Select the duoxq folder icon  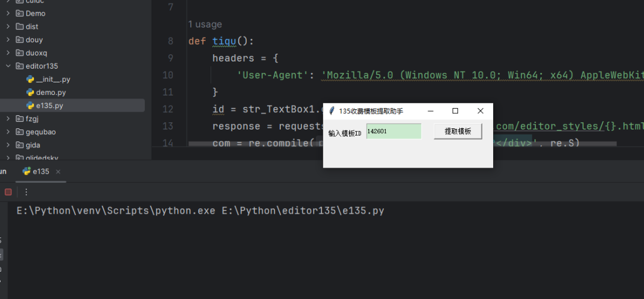point(19,53)
